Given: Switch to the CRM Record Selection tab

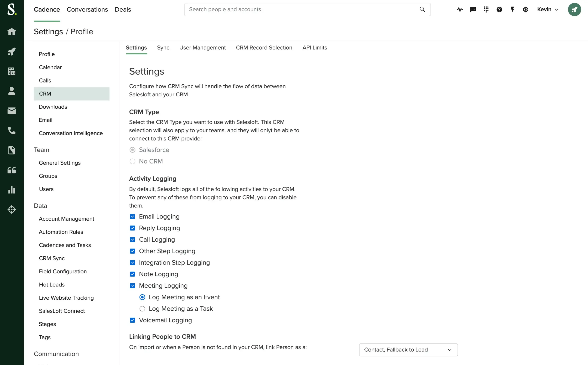Looking at the screenshot, I should pyautogui.click(x=264, y=48).
